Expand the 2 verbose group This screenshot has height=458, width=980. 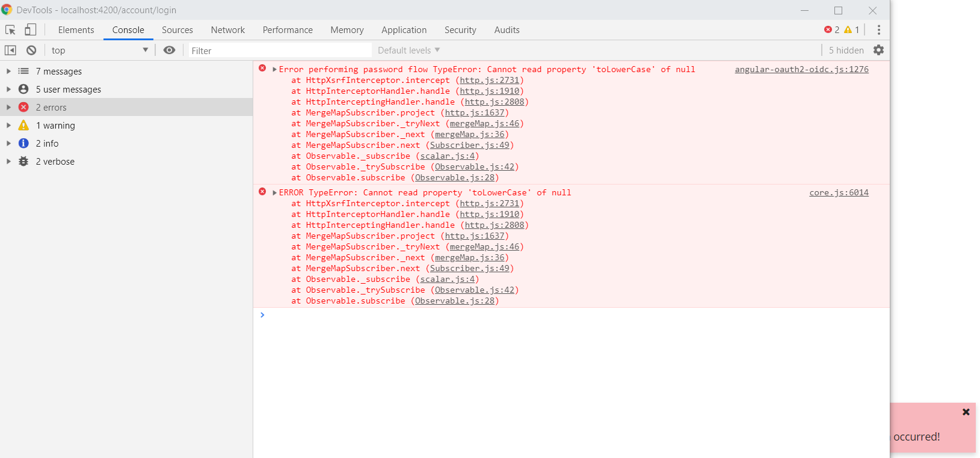pos(8,161)
